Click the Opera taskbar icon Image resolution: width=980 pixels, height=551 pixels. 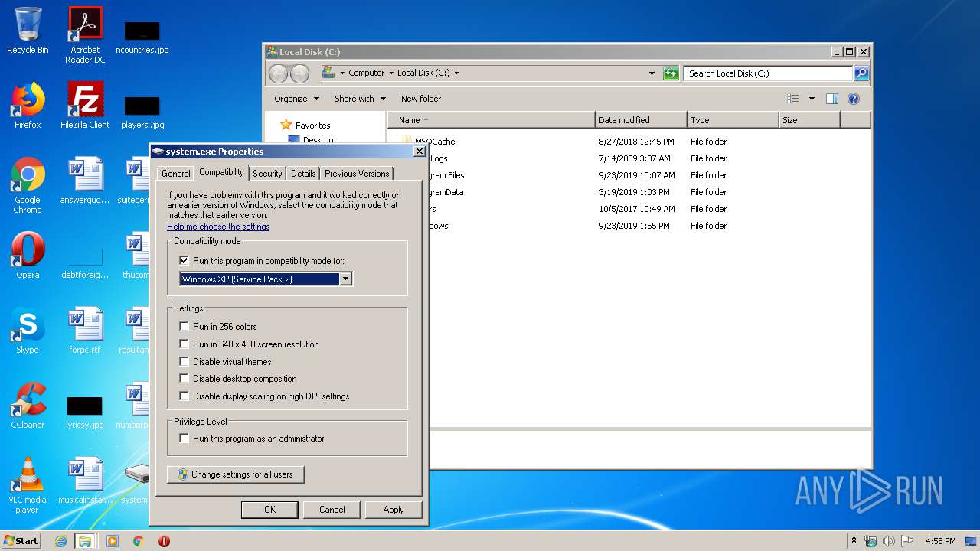pos(164,541)
